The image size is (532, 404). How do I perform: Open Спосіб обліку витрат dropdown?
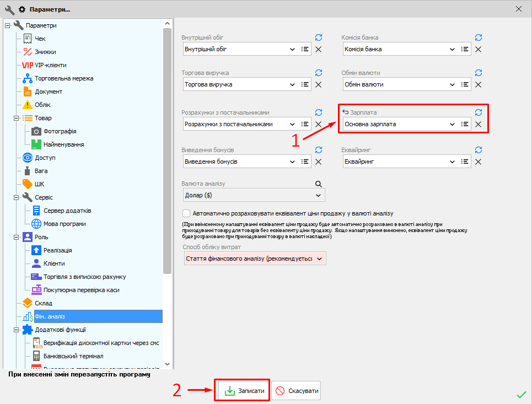tap(319, 258)
